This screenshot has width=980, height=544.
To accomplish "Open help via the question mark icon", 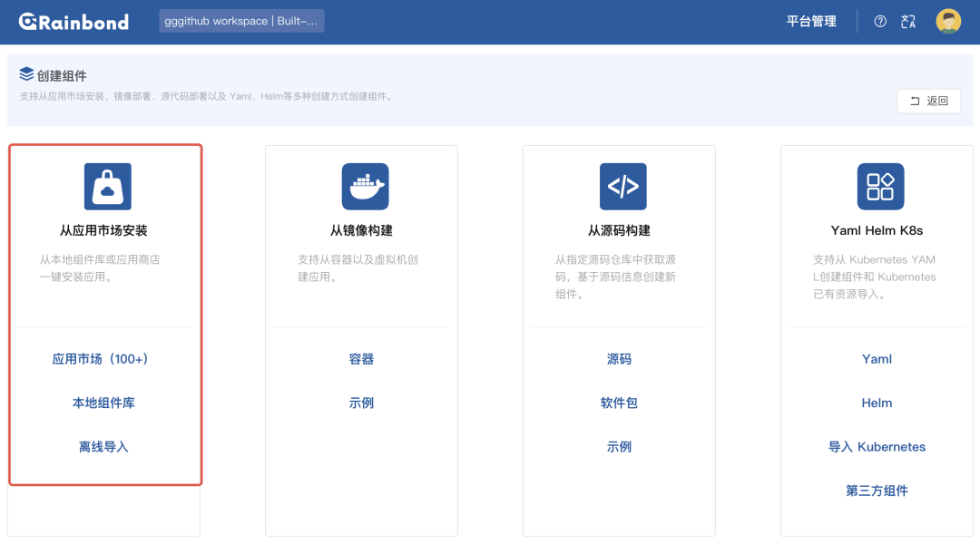I will point(879,21).
